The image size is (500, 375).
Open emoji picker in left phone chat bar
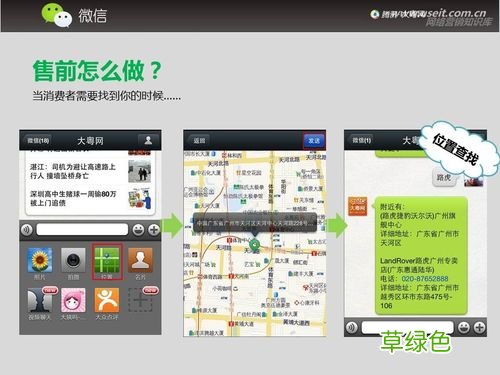pyautogui.click(x=139, y=229)
